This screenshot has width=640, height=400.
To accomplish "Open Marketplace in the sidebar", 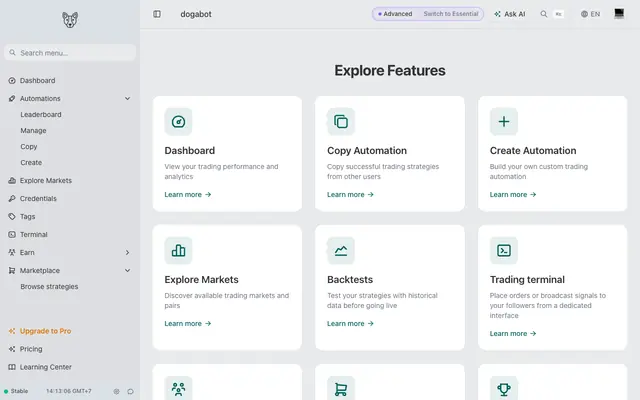I will click(40, 271).
